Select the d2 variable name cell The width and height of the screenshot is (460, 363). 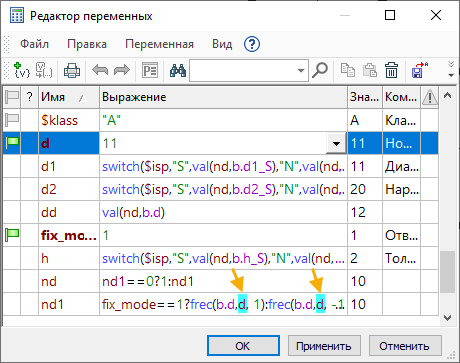[x=69, y=189]
